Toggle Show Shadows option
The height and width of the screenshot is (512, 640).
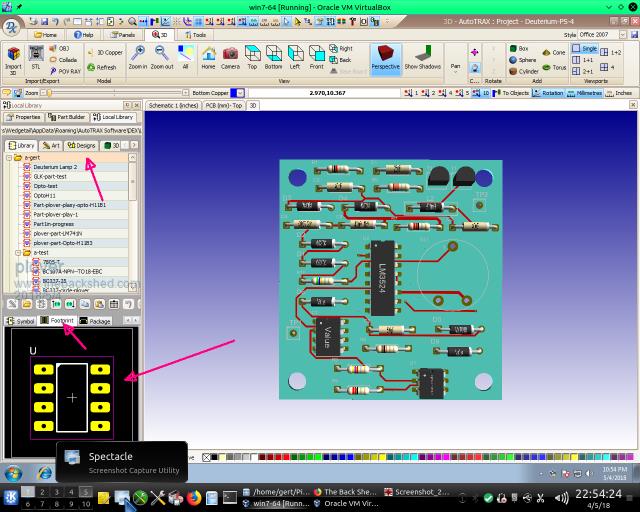click(422, 57)
